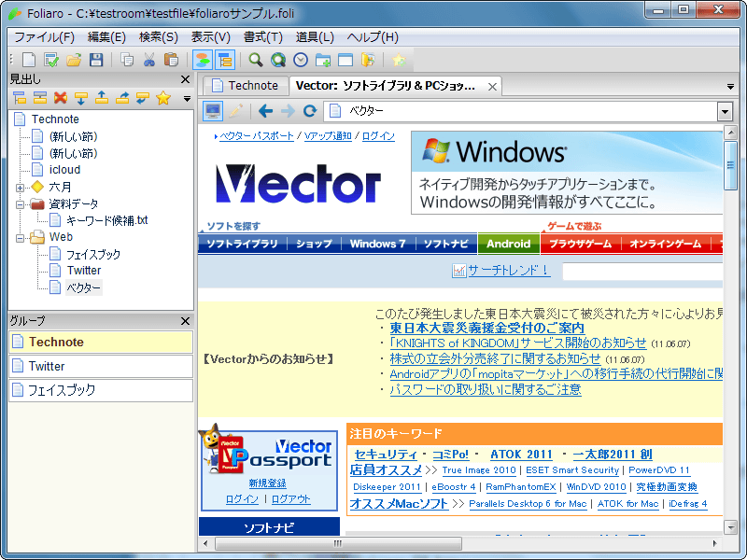Click the star-with-plus favorites icon in main toolbar
This screenshot has width=747, height=560.
pos(399,60)
